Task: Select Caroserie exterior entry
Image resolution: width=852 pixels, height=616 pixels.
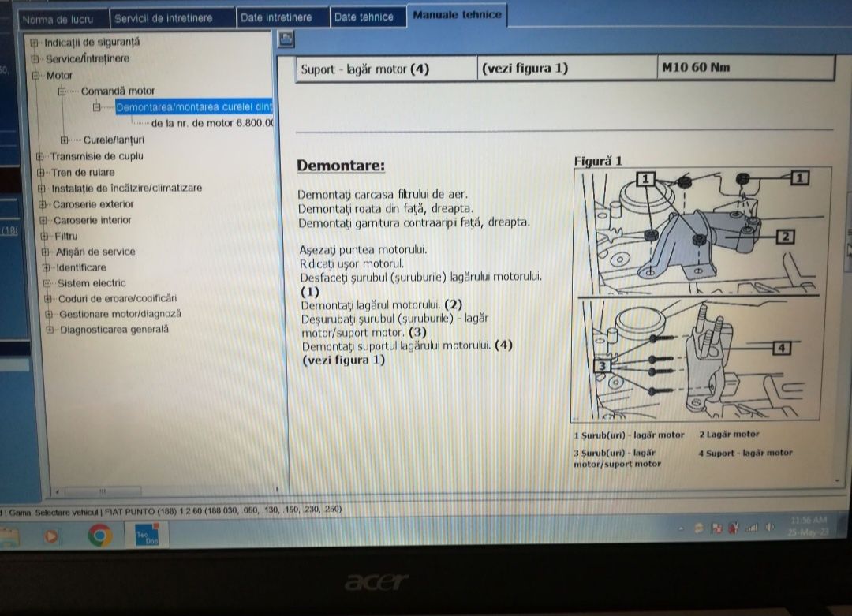Action: coord(93,204)
